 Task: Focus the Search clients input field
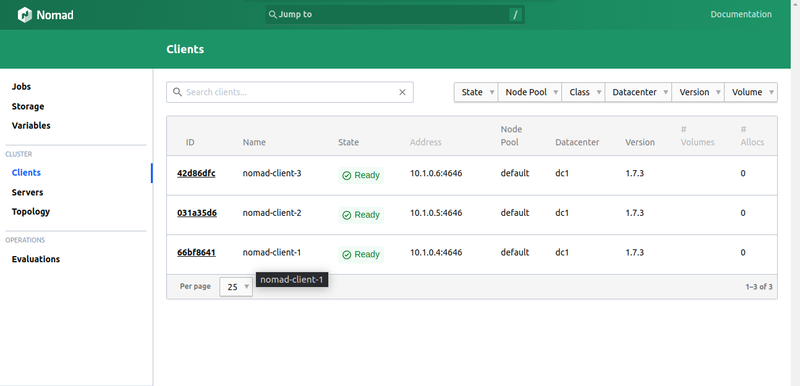point(290,92)
